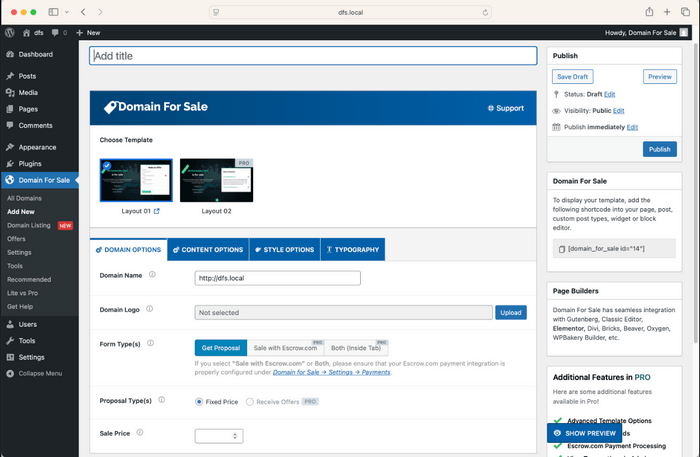Open the Howdy user avatar
This screenshot has width=700, height=457.
click(683, 33)
